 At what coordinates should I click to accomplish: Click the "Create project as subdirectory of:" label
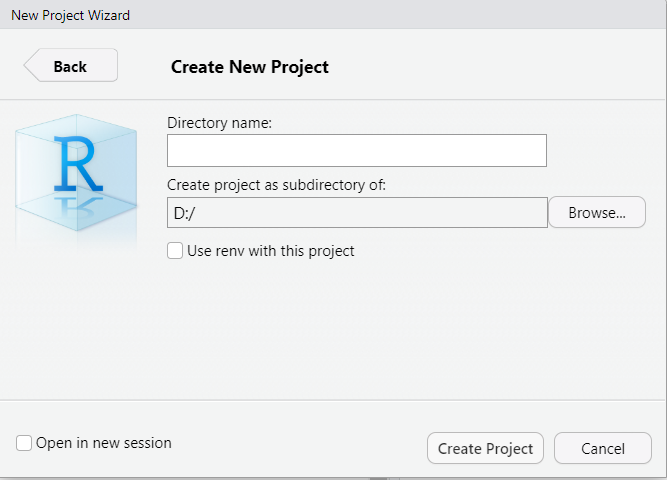tap(276, 184)
